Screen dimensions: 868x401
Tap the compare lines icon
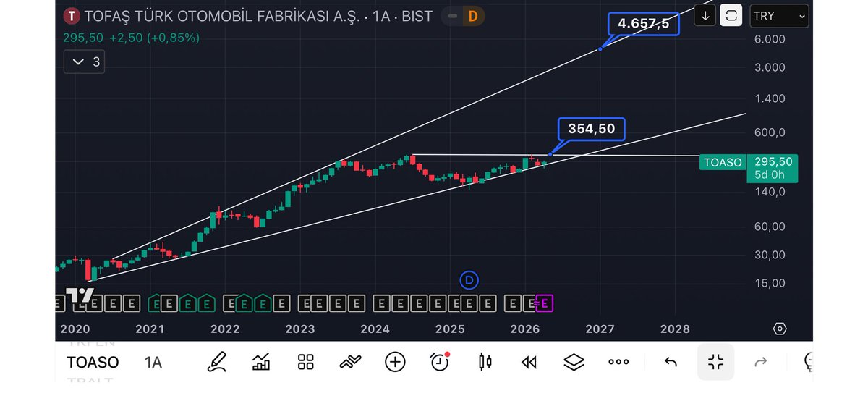(x=350, y=362)
